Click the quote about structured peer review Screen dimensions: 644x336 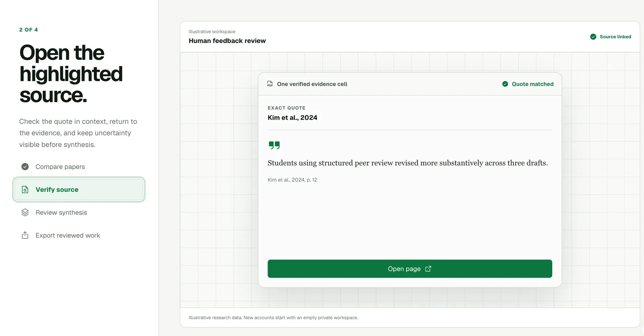tap(408, 163)
